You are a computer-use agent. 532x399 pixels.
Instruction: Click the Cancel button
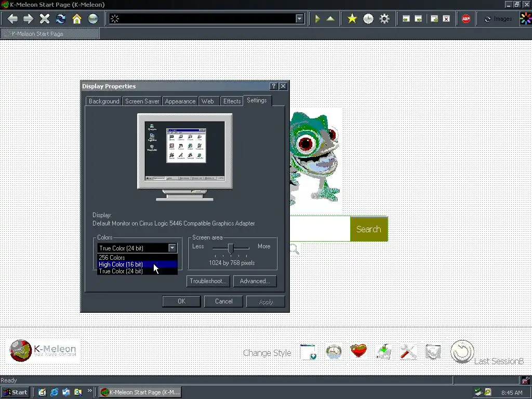coord(223,301)
